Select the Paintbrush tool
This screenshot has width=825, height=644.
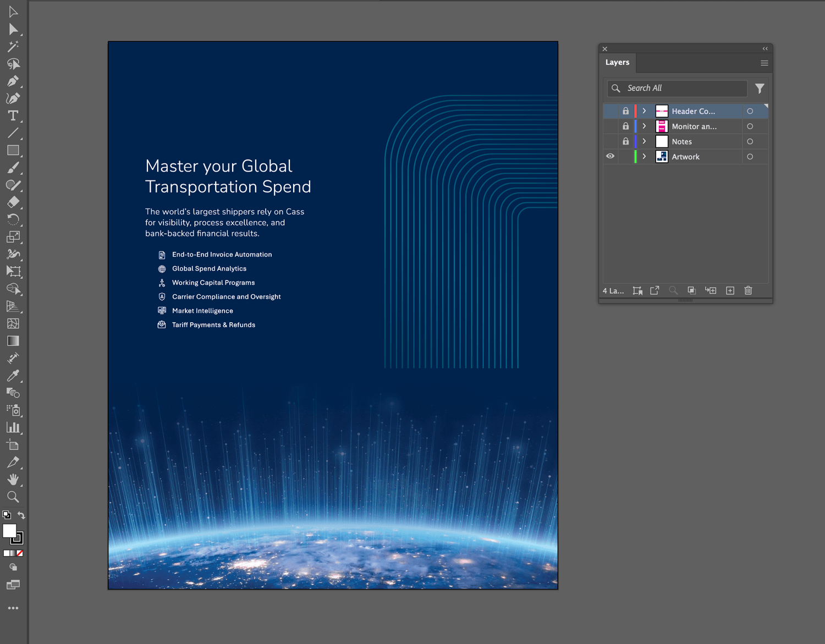(x=13, y=168)
